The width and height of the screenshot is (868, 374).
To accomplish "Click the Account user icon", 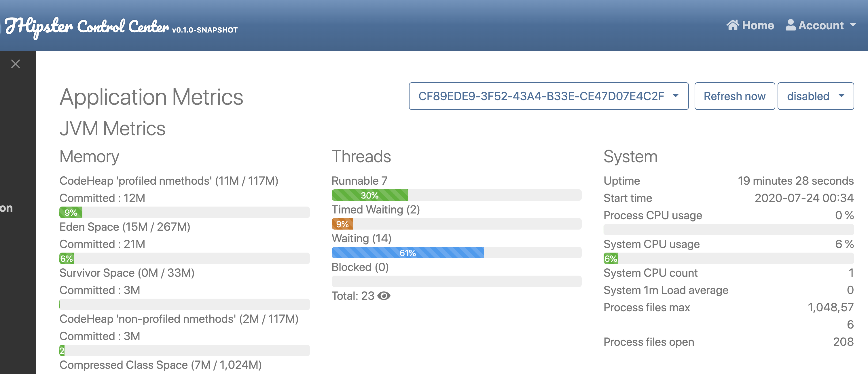I will (791, 25).
